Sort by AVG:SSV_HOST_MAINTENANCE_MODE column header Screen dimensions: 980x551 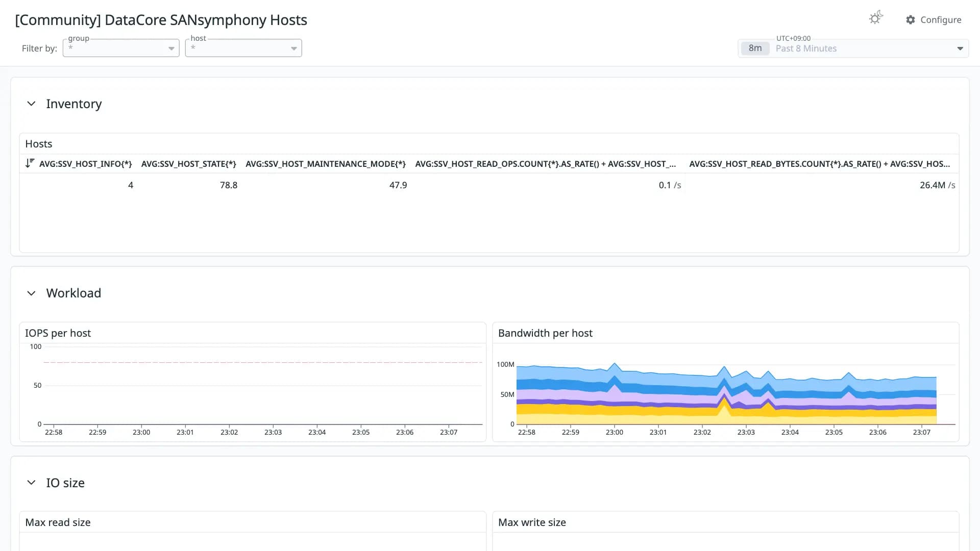point(326,164)
